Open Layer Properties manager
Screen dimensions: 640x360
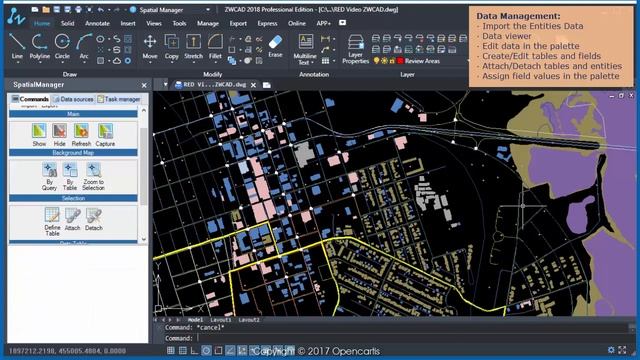click(x=356, y=48)
